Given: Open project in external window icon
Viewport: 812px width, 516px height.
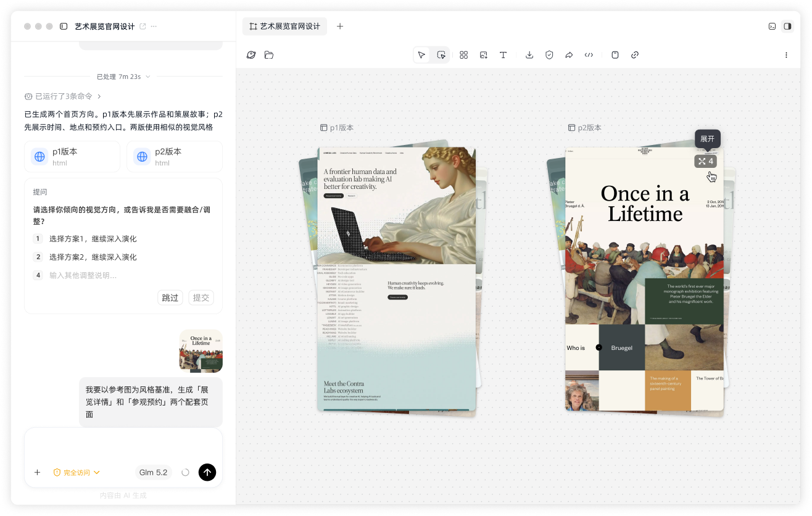Looking at the screenshot, I should click(143, 27).
